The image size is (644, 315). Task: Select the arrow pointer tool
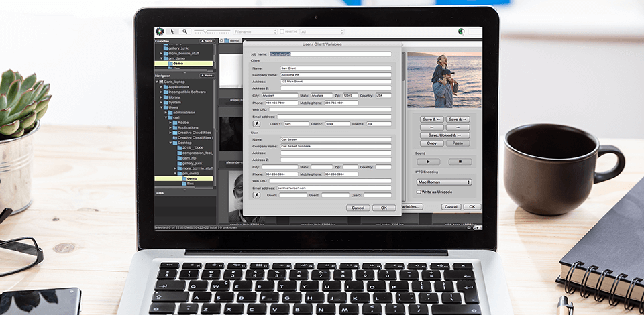click(172, 31)
